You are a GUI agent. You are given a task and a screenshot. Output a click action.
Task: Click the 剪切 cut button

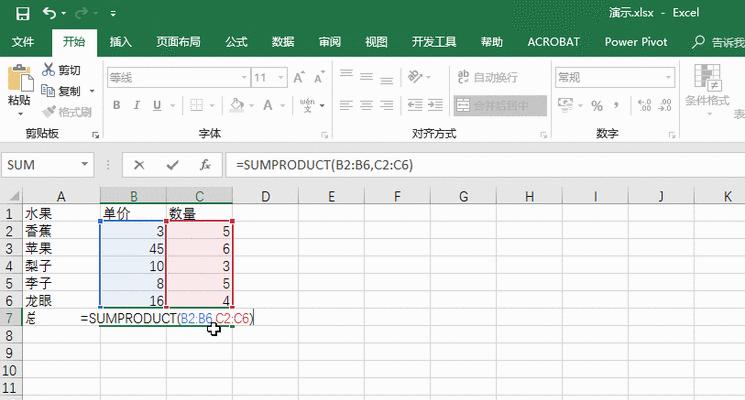pos(61,70)
